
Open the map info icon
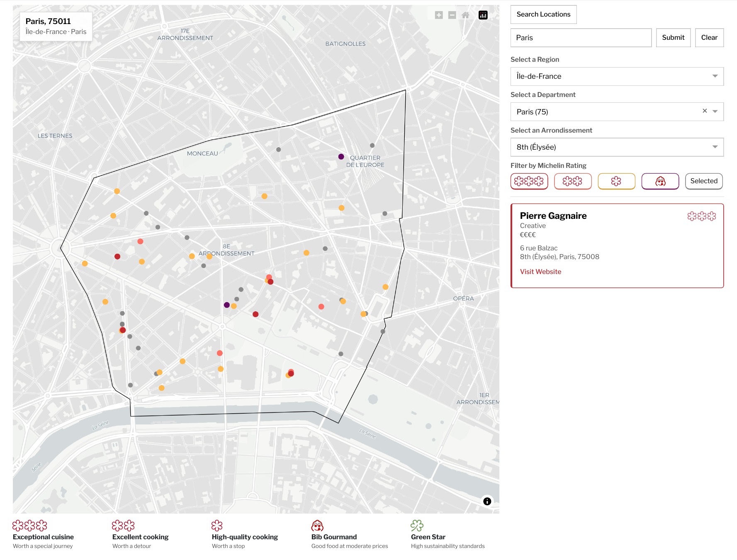[487, 501]
